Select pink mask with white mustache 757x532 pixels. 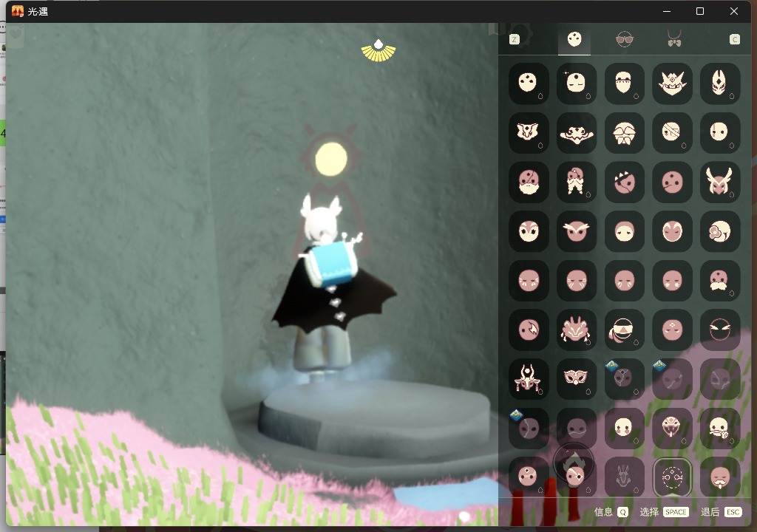click(719, 281)
